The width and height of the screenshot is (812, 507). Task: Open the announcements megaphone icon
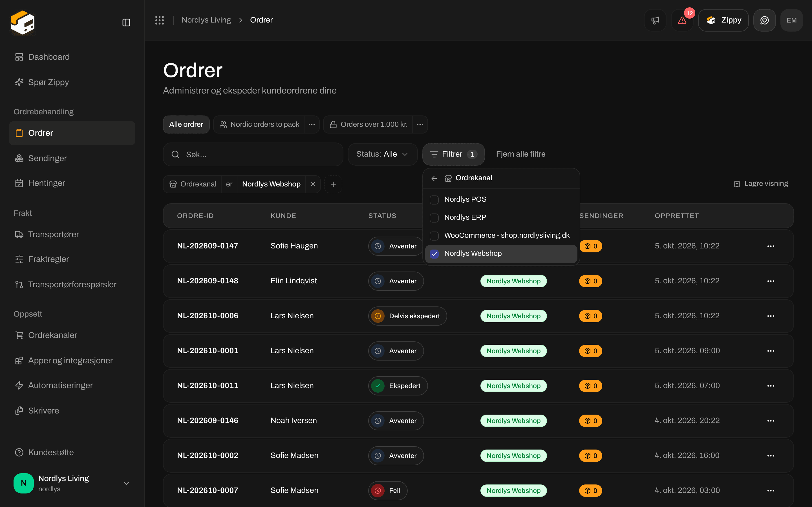(655, 20)
